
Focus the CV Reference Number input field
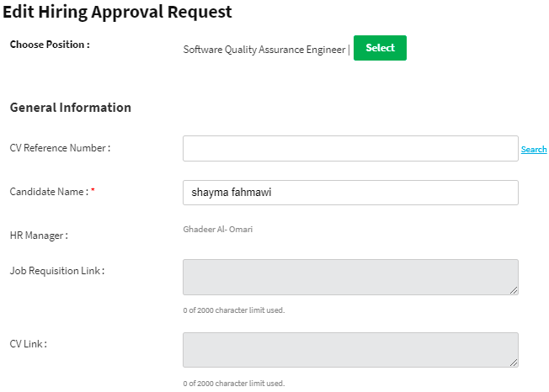pos(350,148)
